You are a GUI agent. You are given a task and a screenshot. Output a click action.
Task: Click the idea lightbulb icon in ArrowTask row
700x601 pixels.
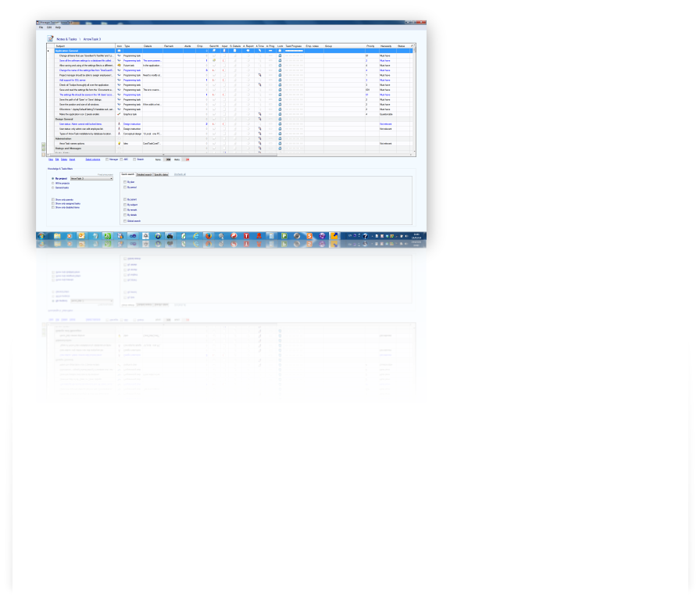pos(119,144)
